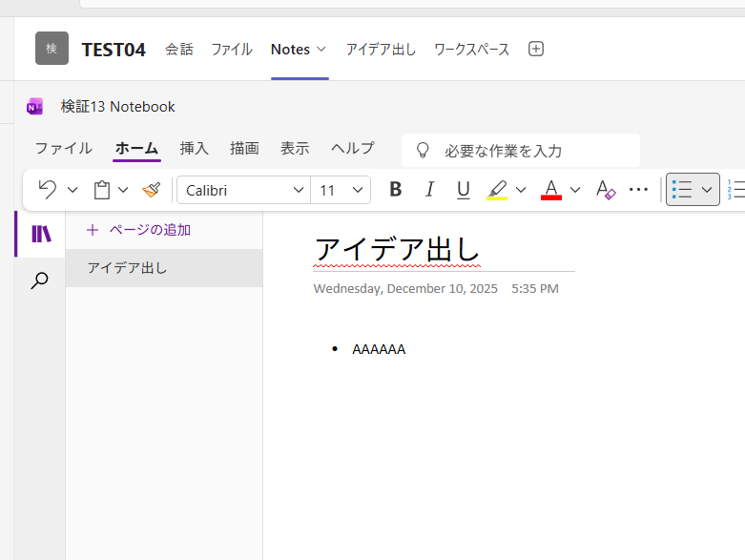Open the font size 11 dropdown
This screenshot has width=745, height=560.
[x=341, y=190]
